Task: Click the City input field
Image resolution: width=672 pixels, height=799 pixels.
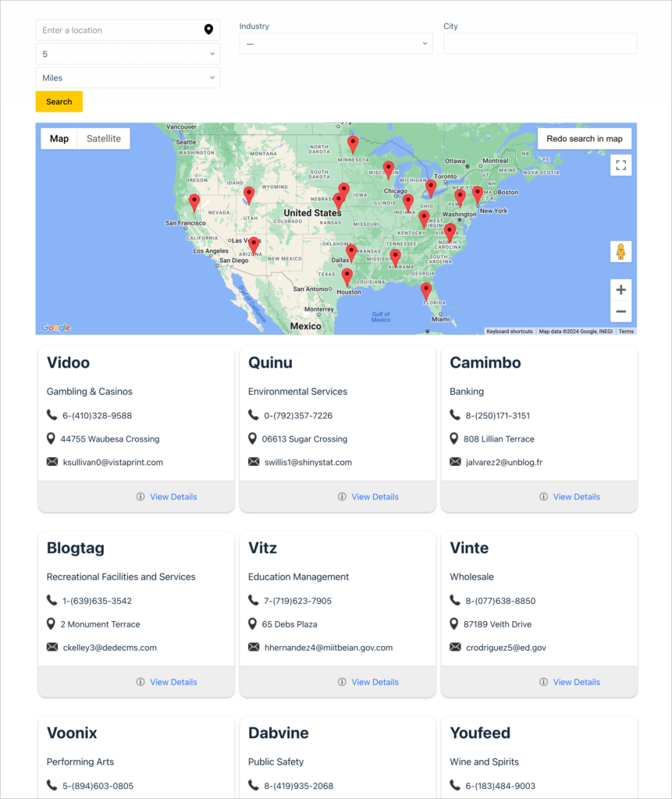Action: 540,44
